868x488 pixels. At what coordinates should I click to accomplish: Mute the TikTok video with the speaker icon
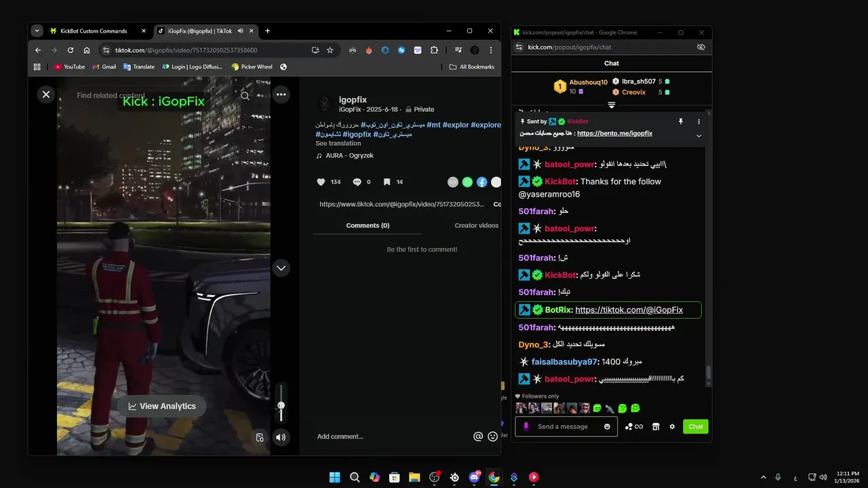point(281,437)
